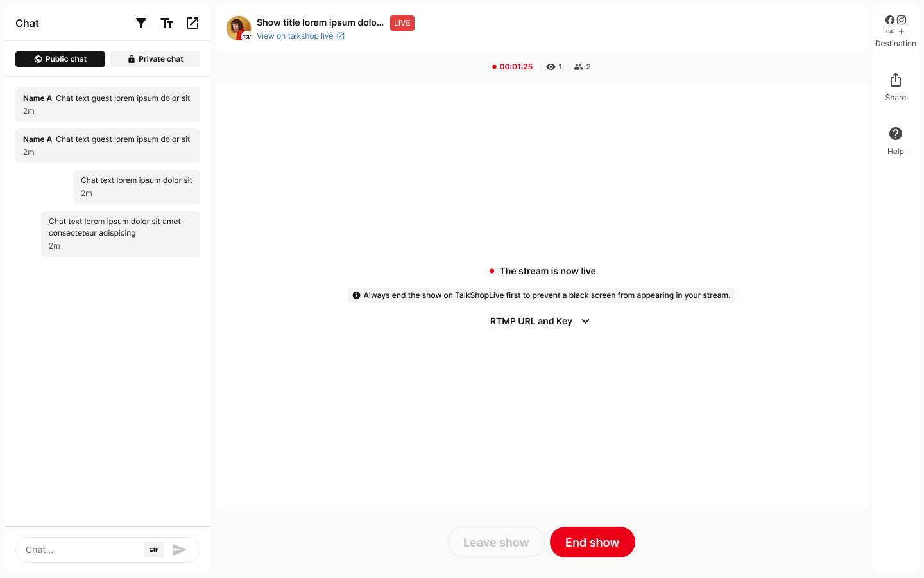Click the End show button

[x=592, y=542]
